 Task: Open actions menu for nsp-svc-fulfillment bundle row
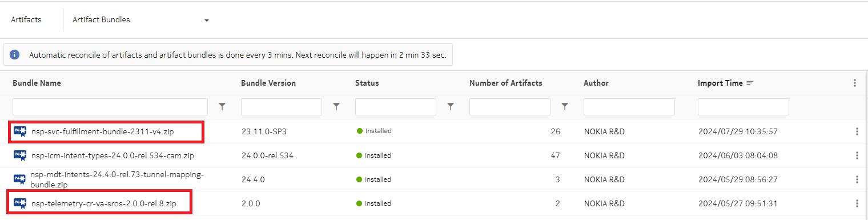[857, 131]
